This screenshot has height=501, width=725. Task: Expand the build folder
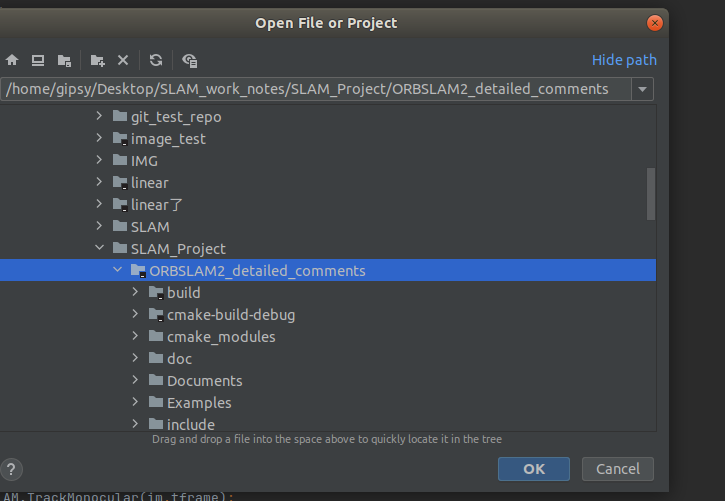[135, 292]
